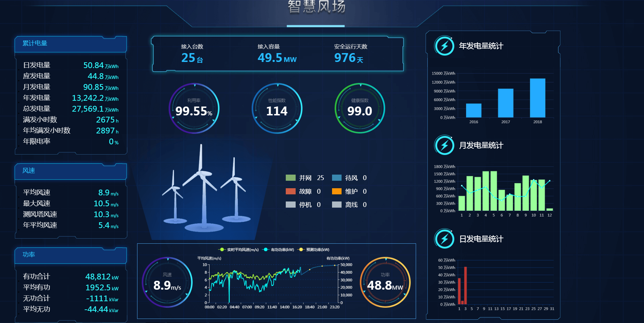This screenshot has height=323, width=644.
Task: Toggle 实时平均风速 legend series
Action: point(239,249)
